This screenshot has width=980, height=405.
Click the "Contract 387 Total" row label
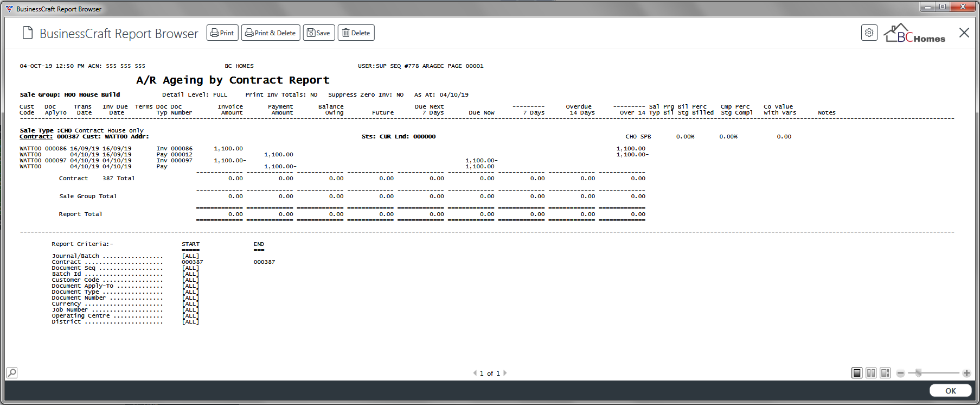(97, 179)
